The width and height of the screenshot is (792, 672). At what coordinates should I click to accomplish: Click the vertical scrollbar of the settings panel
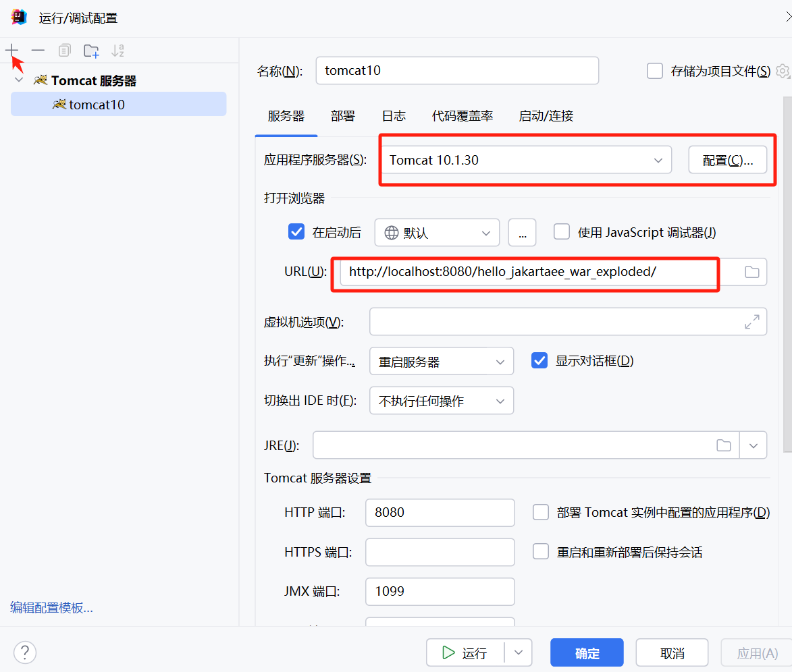(787, 274)
